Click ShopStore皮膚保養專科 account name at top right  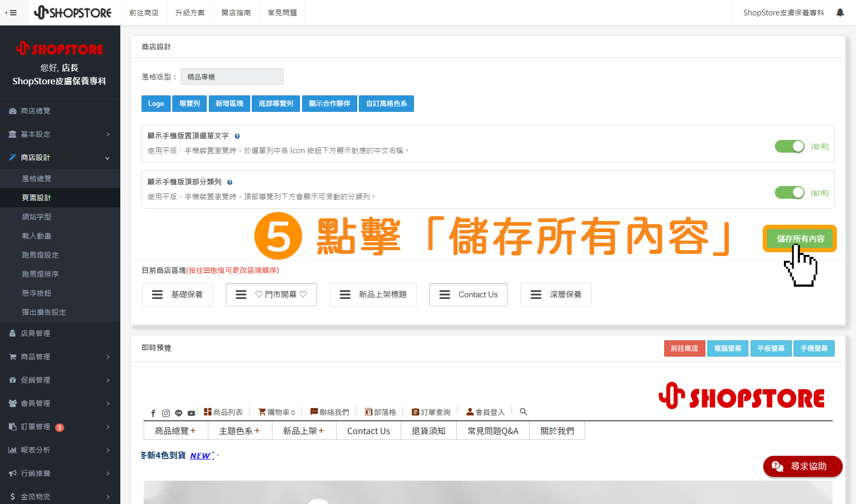pos(783,13)
